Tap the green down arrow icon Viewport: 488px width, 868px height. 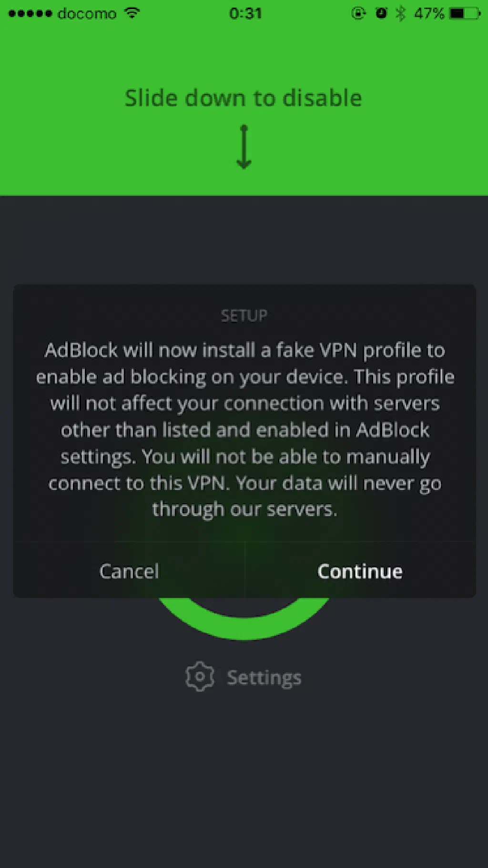pos(244,147)
